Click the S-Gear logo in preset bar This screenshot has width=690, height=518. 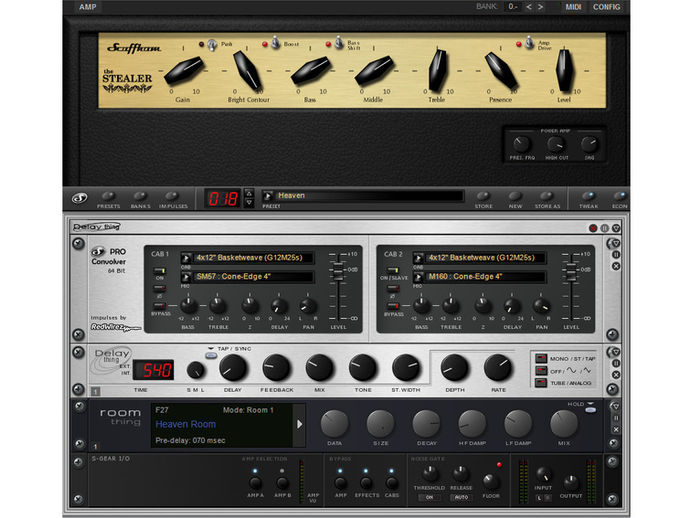point(80,198)
